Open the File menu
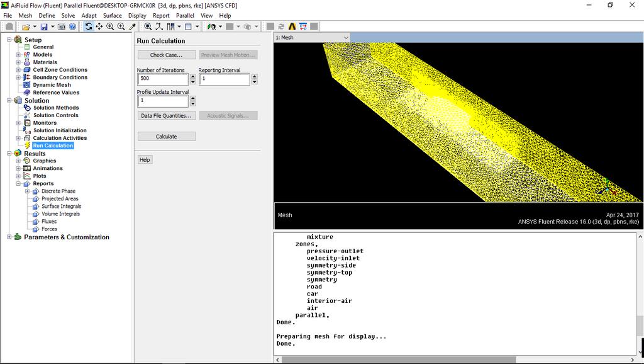 (x=8, y=16)
